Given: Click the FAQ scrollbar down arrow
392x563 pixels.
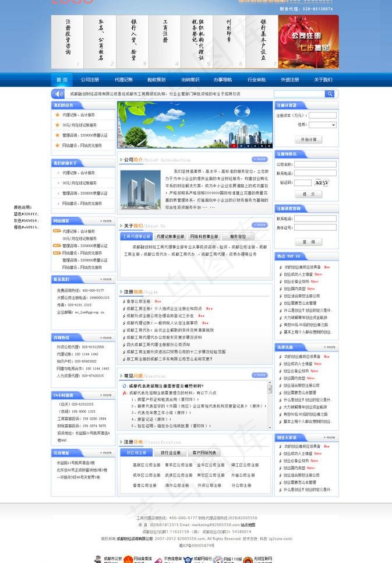Looking at the screenshot, I should coord(270,428).
